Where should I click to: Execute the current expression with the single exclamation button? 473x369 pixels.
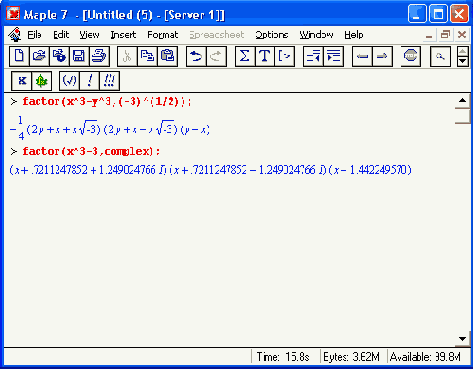[x=89, y=81]
